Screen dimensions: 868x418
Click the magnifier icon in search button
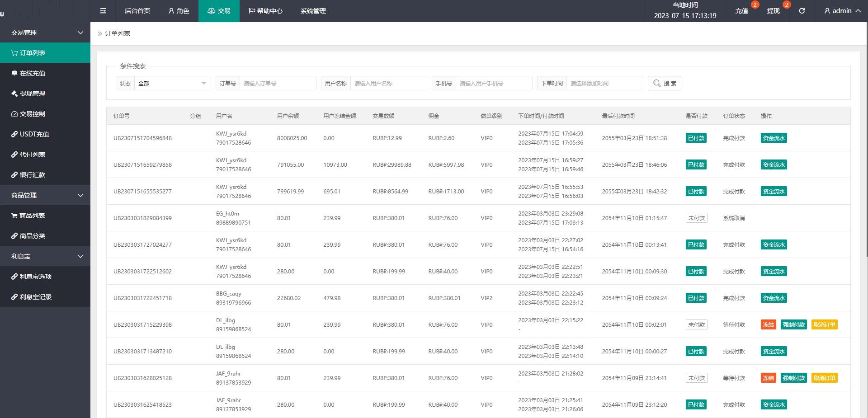(x=657, y=83)
